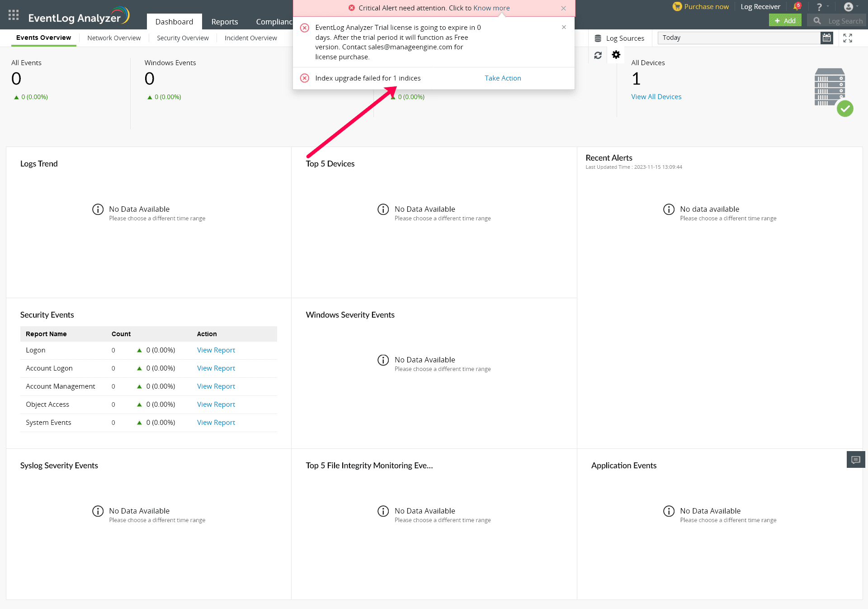Open the calendar date picker icon

coord(826,38)
